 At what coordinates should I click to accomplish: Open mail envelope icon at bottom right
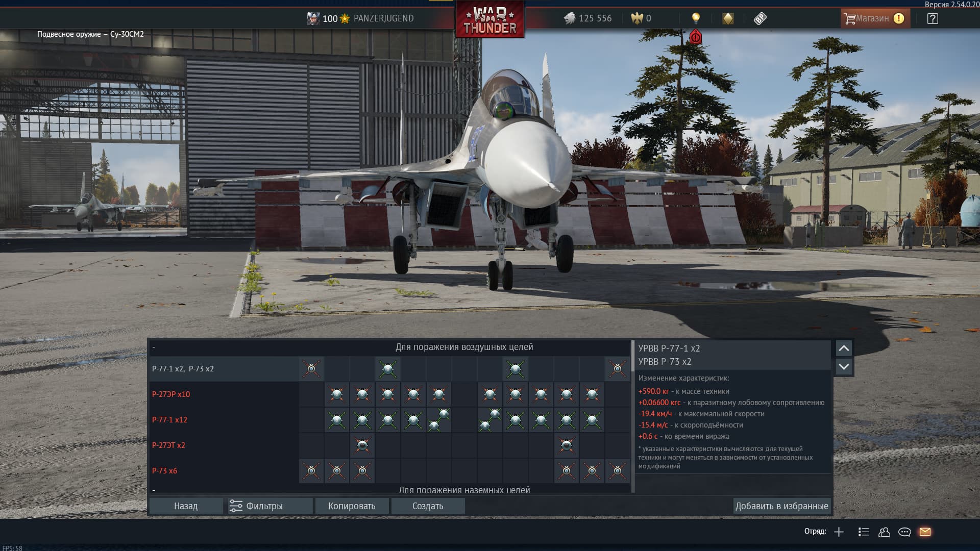(925, 532)
